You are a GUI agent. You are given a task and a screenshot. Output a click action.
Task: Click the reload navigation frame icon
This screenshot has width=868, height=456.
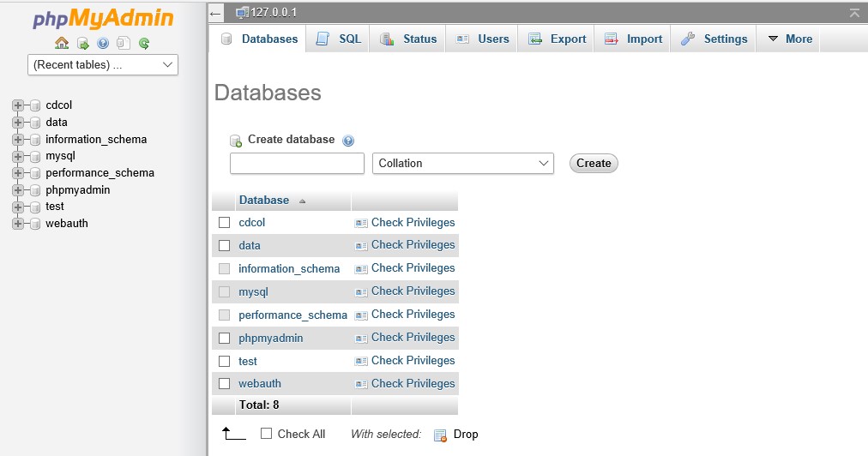(144, 43)
